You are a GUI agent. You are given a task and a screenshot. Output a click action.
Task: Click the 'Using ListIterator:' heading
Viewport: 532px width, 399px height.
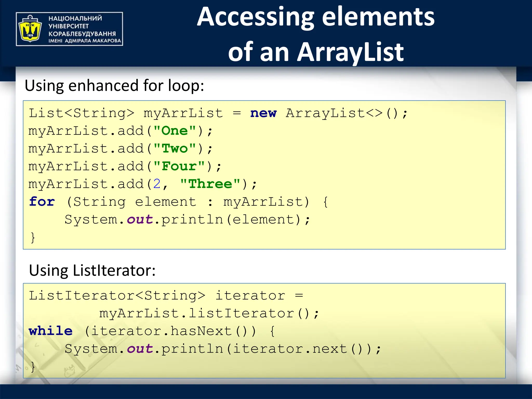(92, 270)
